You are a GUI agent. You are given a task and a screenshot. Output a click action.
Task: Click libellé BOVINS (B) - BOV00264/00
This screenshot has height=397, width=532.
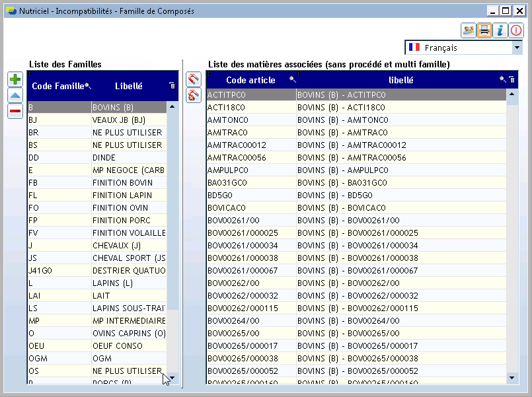(x=401, y=321)
